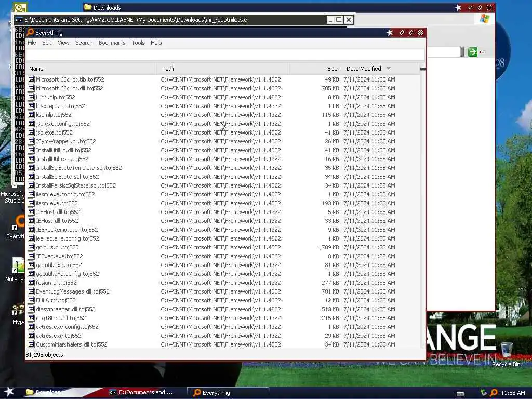This screenshot has height=399, width=532.
Task: Click the file icon of jsc.exe.toj552
Action: [x=31, y=132]
